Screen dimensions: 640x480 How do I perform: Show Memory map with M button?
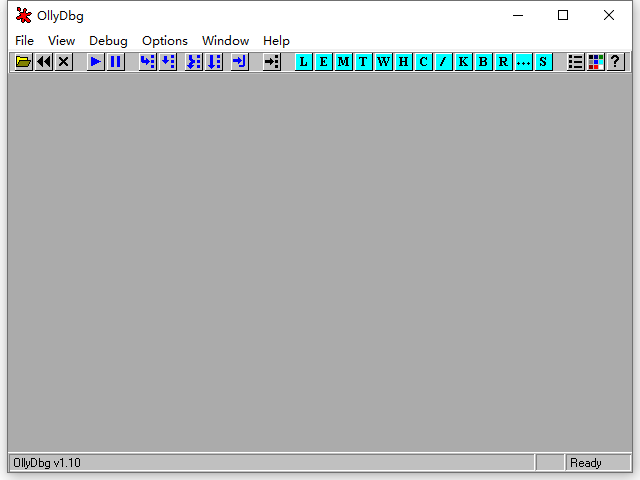(x=344, y=62)
